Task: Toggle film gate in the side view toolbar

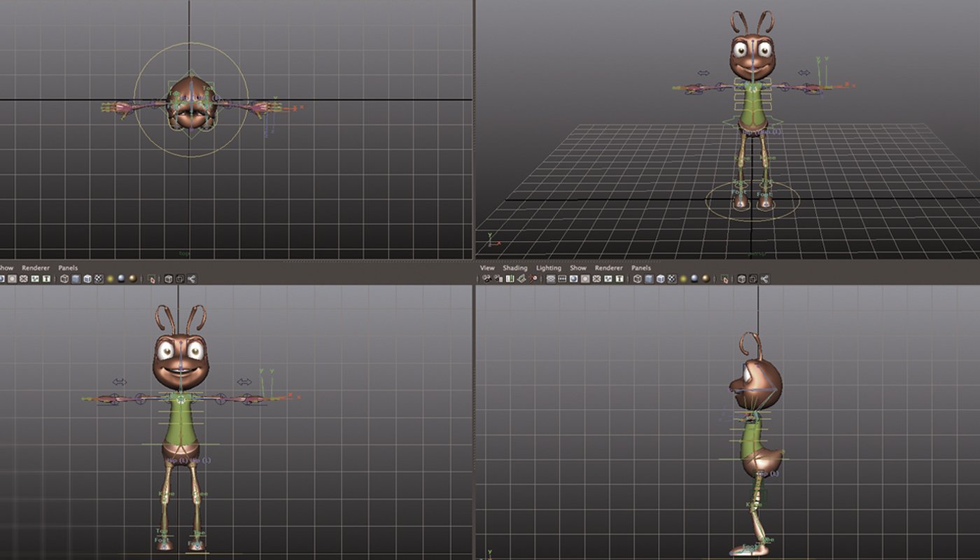Action: coord(562,279)
